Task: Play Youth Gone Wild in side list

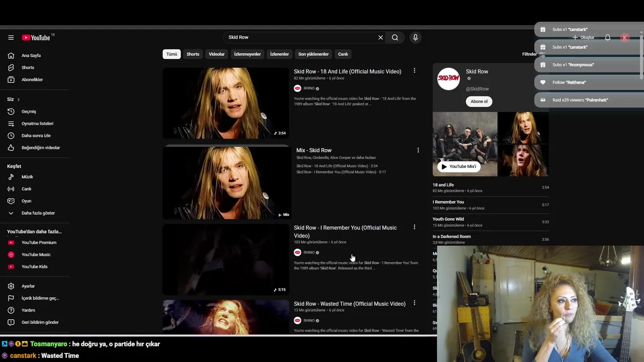Action: point(491,222)
